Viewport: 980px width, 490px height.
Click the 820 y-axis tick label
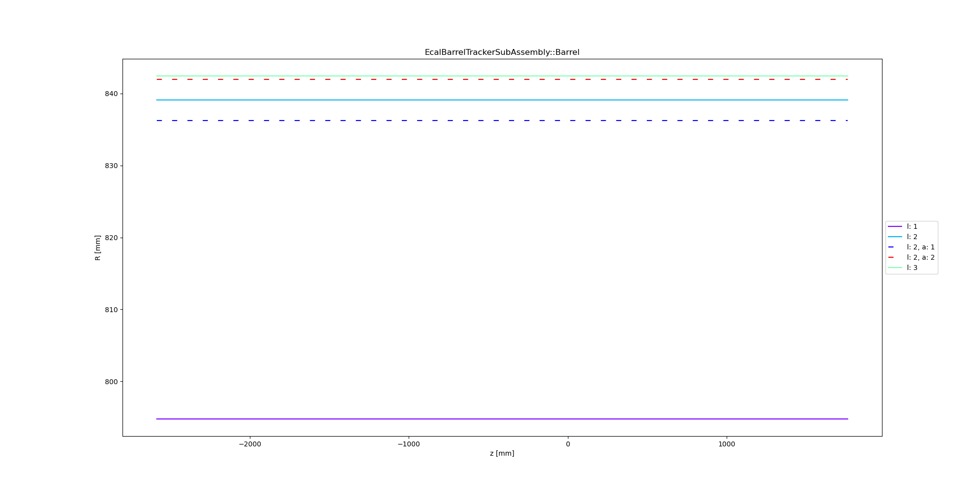(x=111, y=238)
